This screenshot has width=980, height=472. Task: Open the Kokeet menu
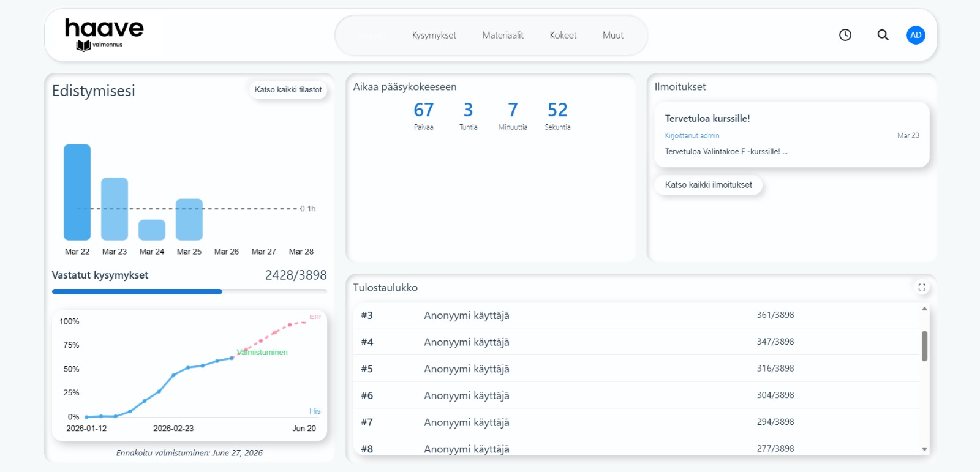[x=563, y=35]
